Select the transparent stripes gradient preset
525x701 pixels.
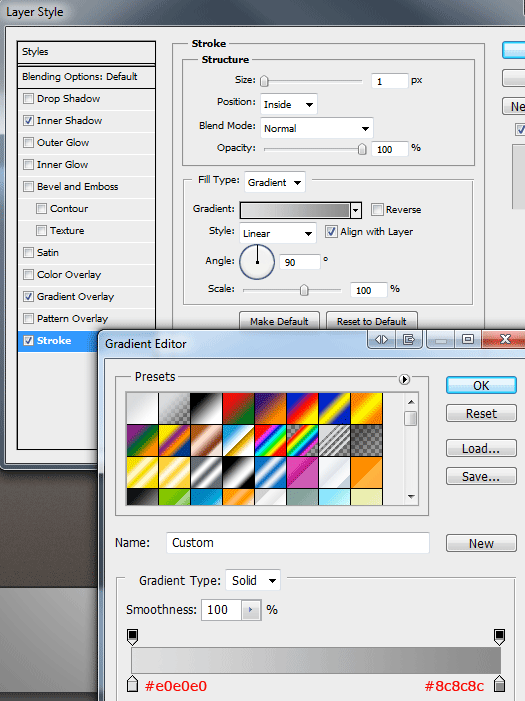pos(334,440)
